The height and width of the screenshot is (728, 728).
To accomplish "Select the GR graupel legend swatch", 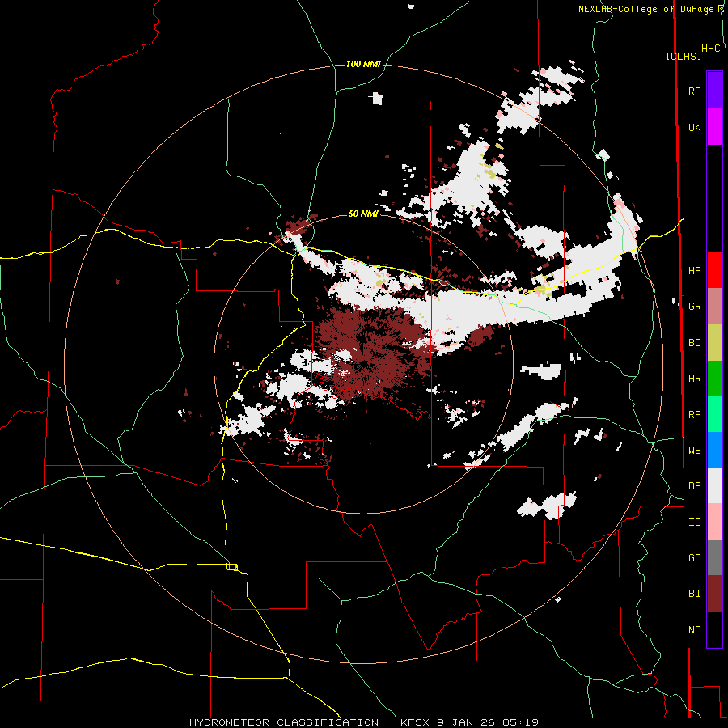I will point(714,307).
